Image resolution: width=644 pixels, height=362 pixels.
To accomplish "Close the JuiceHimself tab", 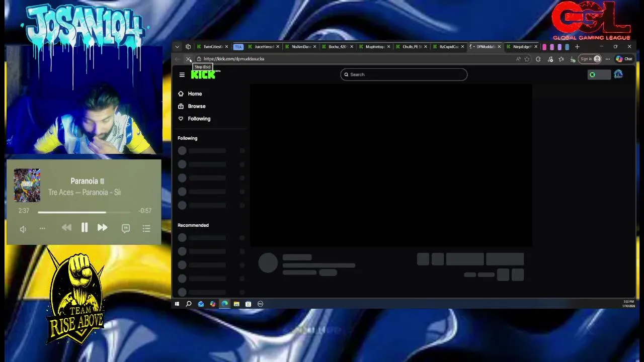I will [278, 47].
